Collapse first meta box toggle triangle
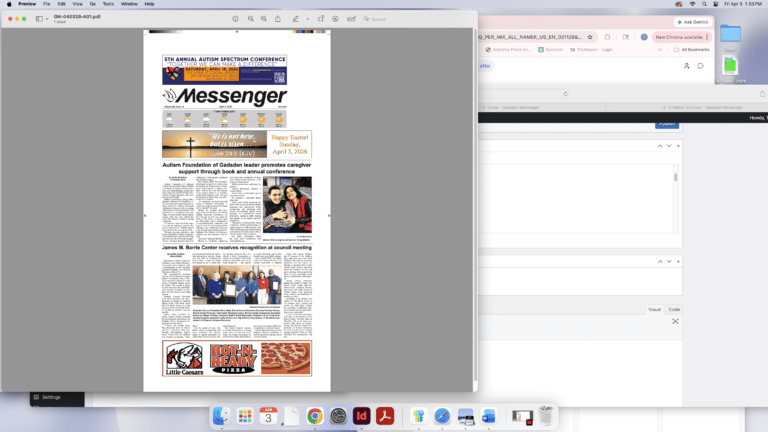Image resolution: width=768 pixels, height=432 pixels. [678, 146]
